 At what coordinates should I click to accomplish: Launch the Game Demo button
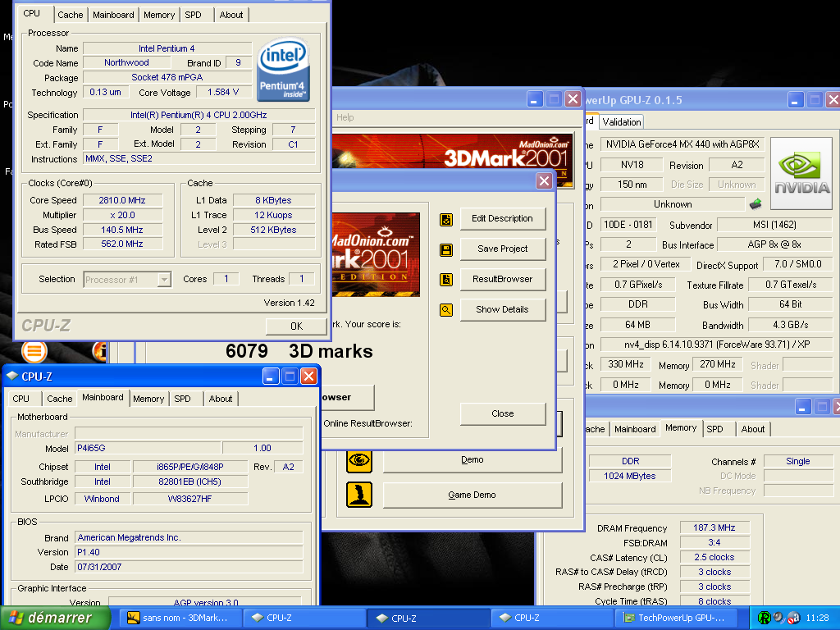[x=472, y=495]
